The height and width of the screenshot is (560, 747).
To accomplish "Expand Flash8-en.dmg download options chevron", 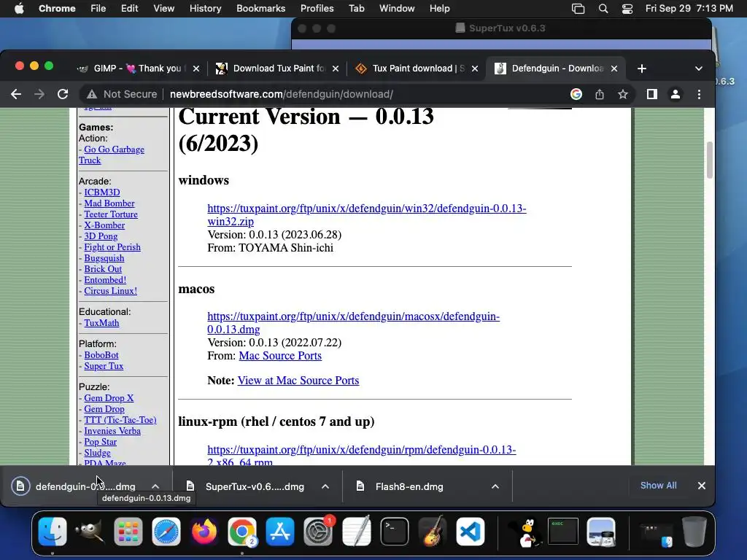I will (495, 486).
